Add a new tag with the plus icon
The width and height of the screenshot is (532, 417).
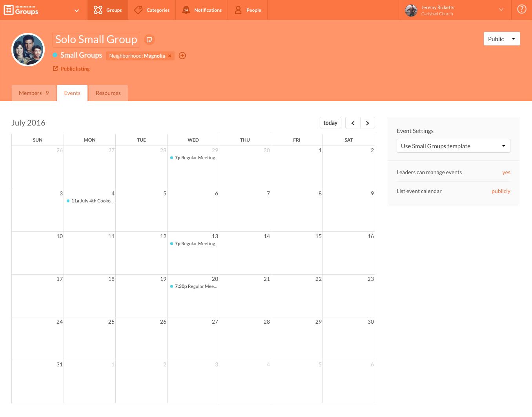tap(182, 56)
